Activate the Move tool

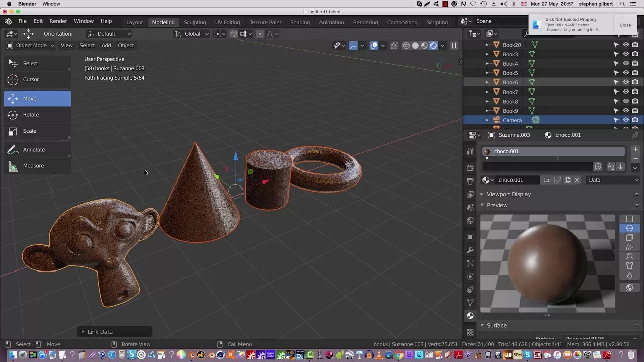pyautogui.click(x=37, y=98)
